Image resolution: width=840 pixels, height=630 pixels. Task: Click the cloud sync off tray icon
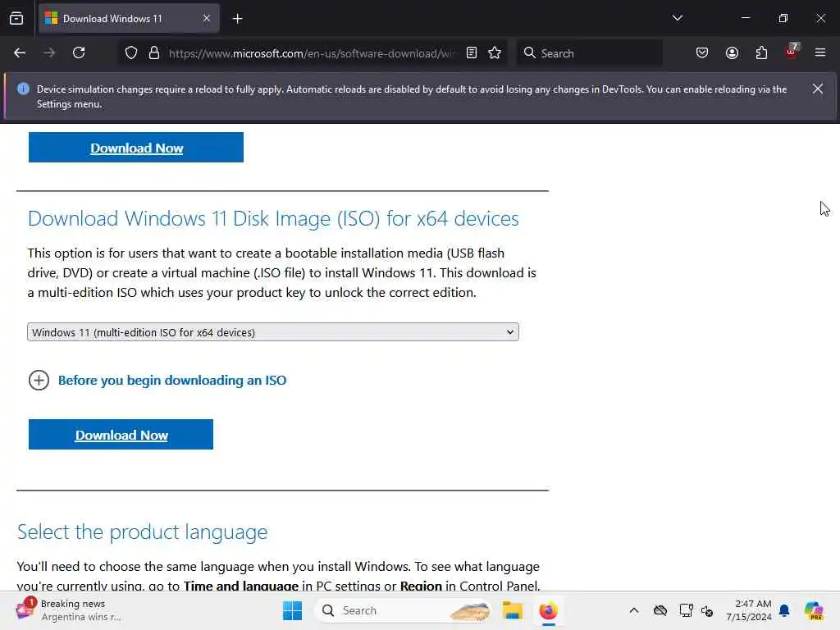pos(660,610)
